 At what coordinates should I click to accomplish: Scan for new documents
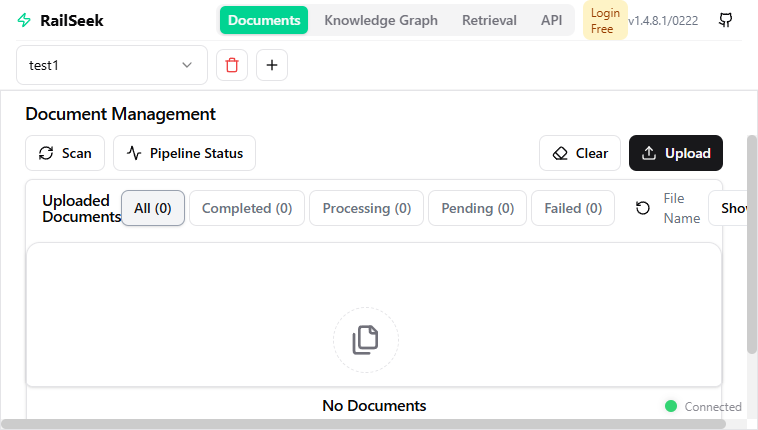[65, 153]
